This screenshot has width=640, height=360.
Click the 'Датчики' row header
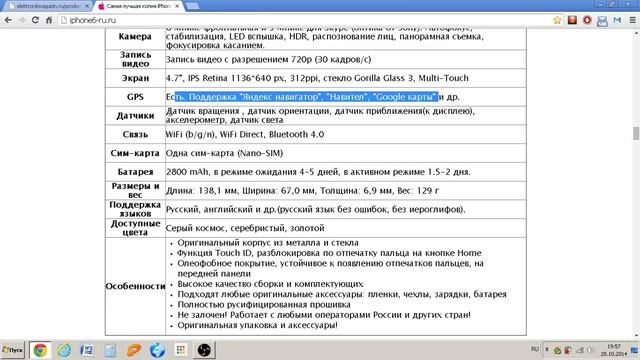click(x=135, y=116)
